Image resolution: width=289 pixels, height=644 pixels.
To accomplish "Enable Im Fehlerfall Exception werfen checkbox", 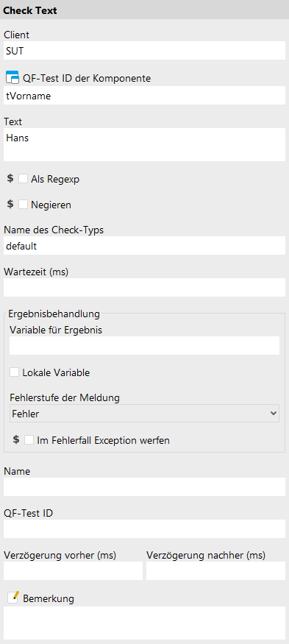I will [29, 440].
